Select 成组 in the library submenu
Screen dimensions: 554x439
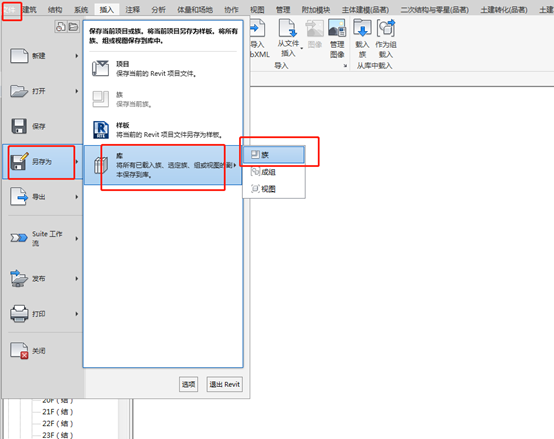click(273, 172)
